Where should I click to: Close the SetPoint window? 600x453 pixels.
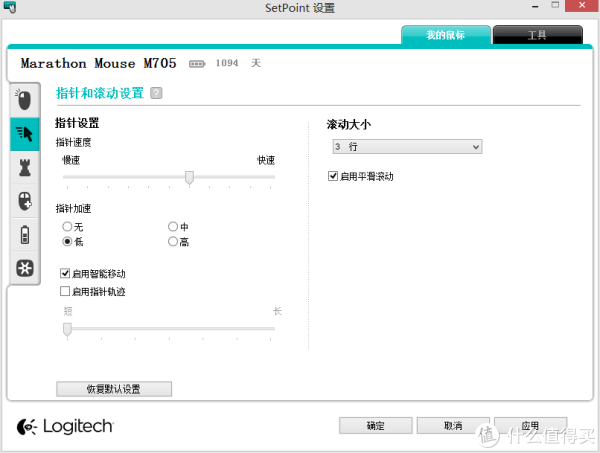coord(582,6)
